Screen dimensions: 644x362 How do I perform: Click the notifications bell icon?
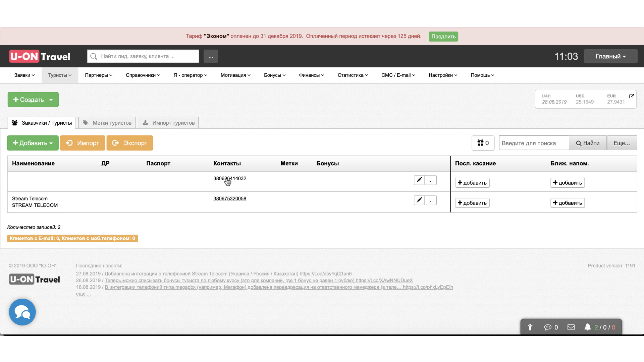(587, 327)
